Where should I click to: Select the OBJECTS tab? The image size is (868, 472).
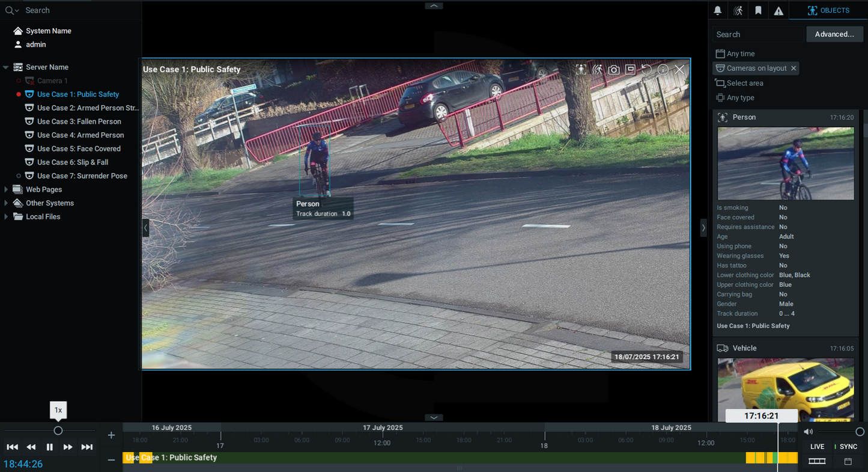pyautogui.click(x=828, y=11)
